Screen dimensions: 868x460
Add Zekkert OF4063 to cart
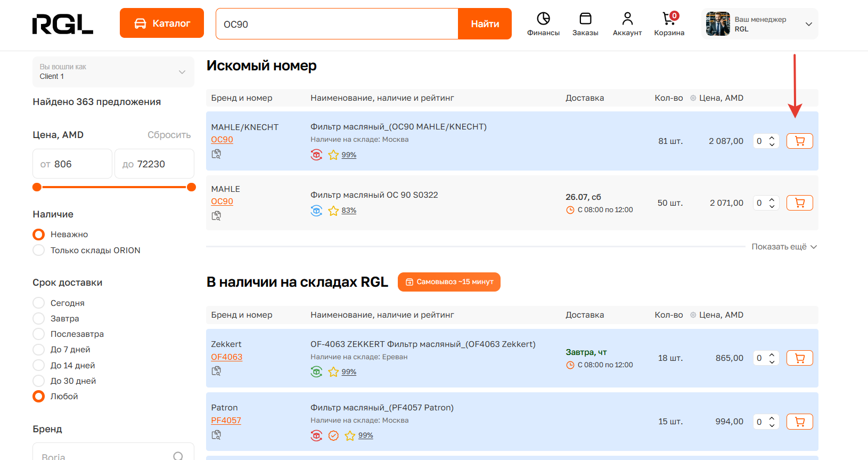[799, 358]
